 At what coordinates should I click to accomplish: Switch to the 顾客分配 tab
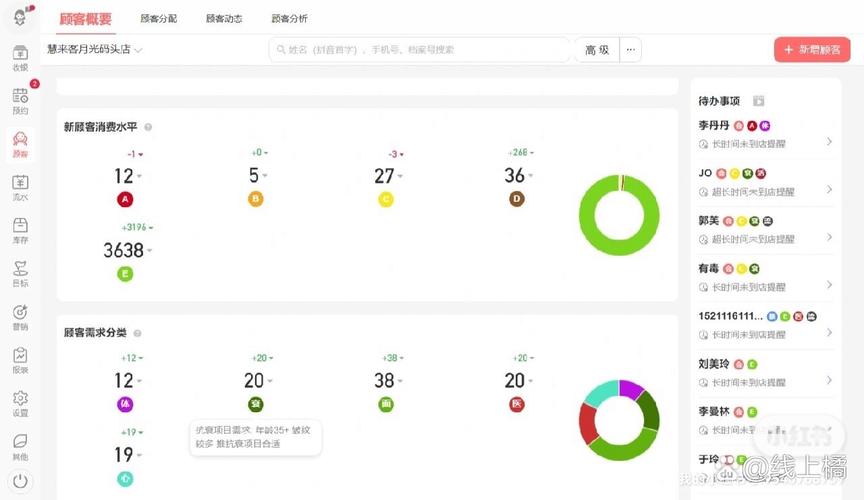pos(159,19)
